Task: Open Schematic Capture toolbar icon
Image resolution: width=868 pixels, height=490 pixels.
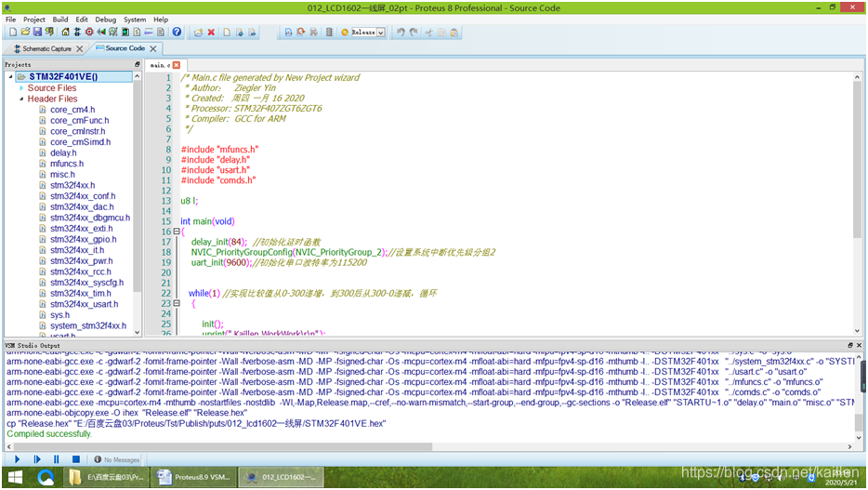Action: [x=77, y=33]
